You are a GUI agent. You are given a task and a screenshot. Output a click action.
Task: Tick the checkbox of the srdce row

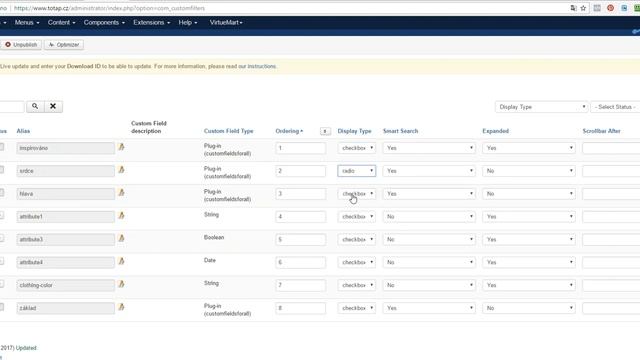click(x=2, y=170)
